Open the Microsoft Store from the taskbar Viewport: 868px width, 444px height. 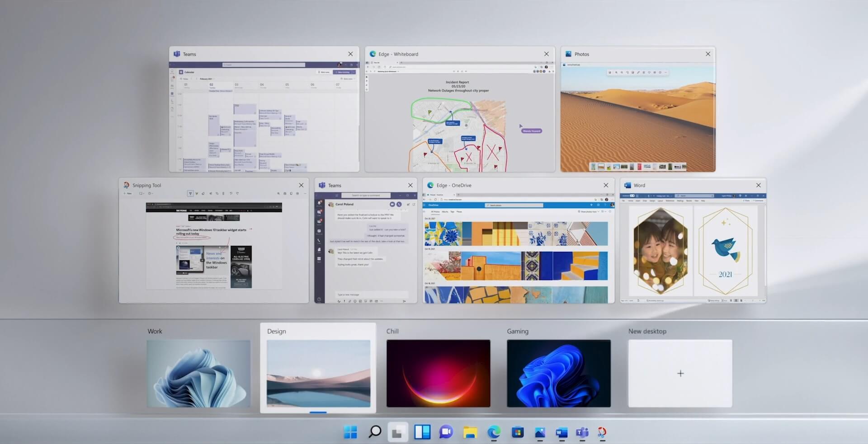click(517, 432)
